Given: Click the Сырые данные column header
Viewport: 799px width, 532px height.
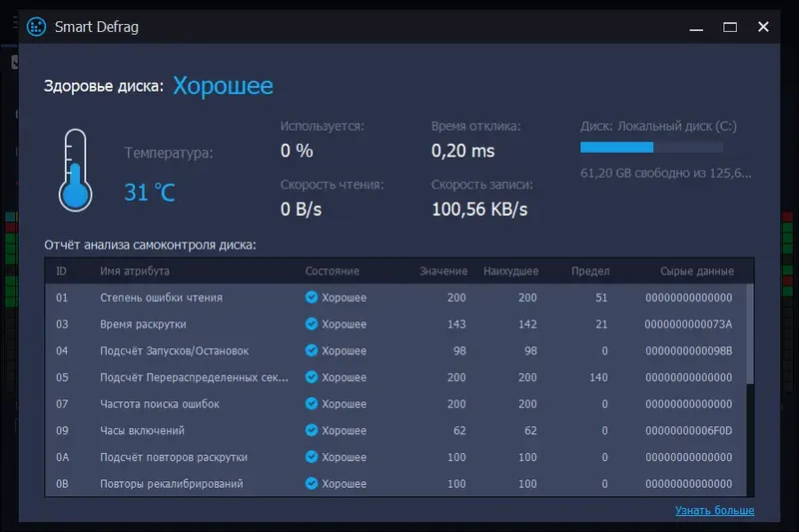Looking at the screenshot, I should [x=697, y=271].
